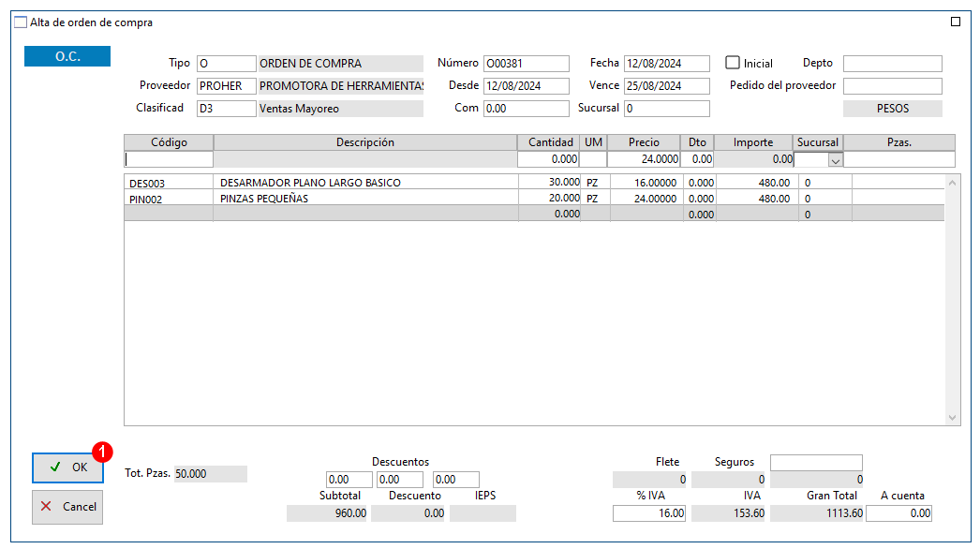The height and width of the screenshot is (549, 980).
Task: Click the UM column header
Action: 593,142
